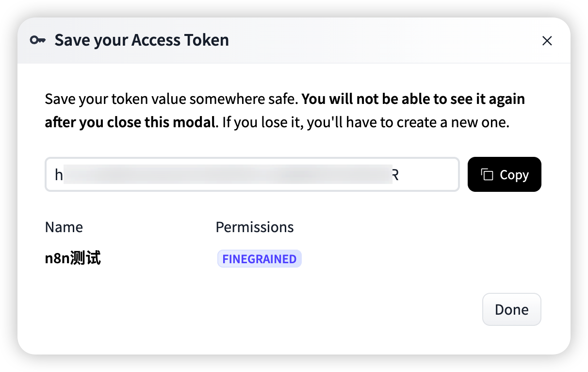Select the token name n8n测试
This screenshot has width=588, height=372.
tap(72, 258)
